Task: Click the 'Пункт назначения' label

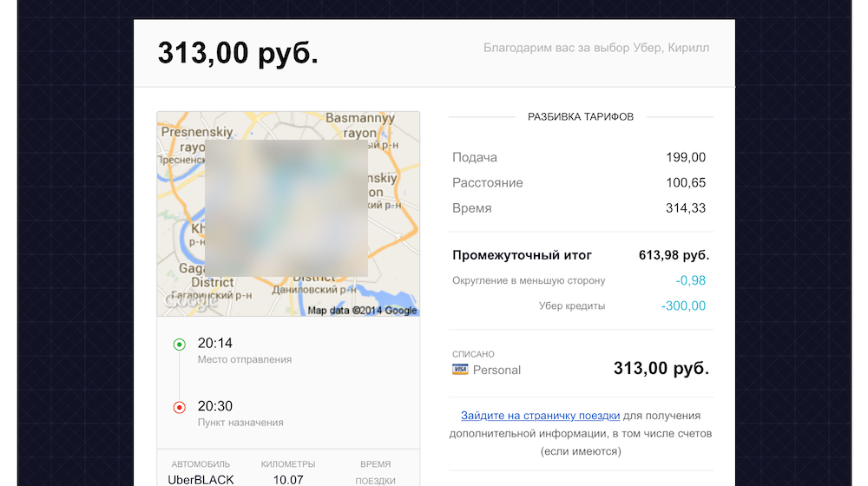Action: (240, 423)
